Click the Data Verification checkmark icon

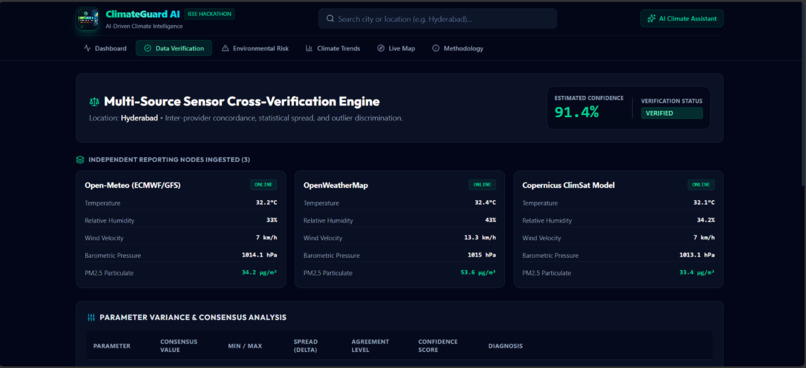(148, 48)
